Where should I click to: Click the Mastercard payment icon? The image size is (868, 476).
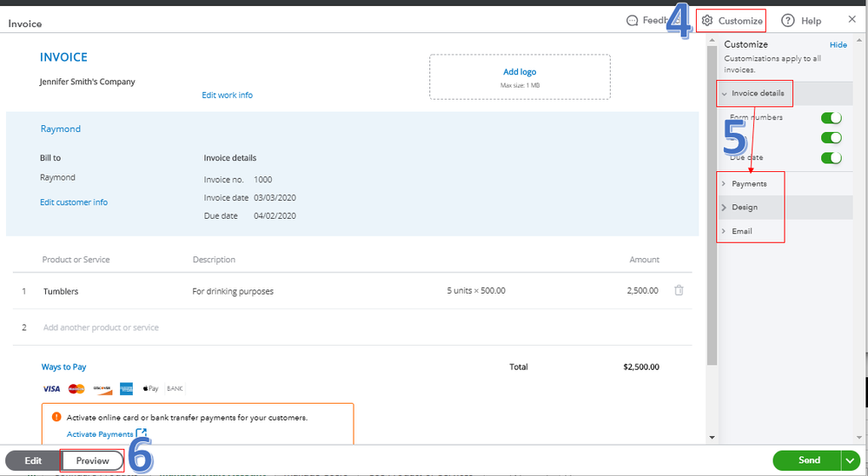[x=76, y=388]
